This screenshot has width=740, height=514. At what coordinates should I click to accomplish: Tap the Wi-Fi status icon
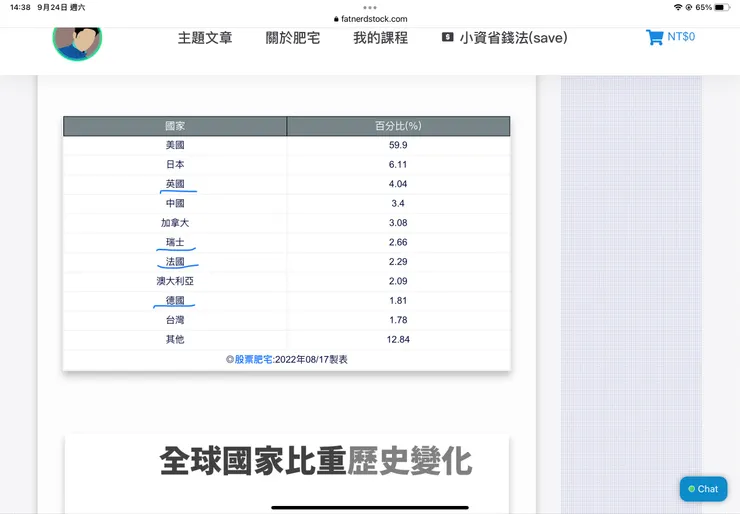pos(678,7)
